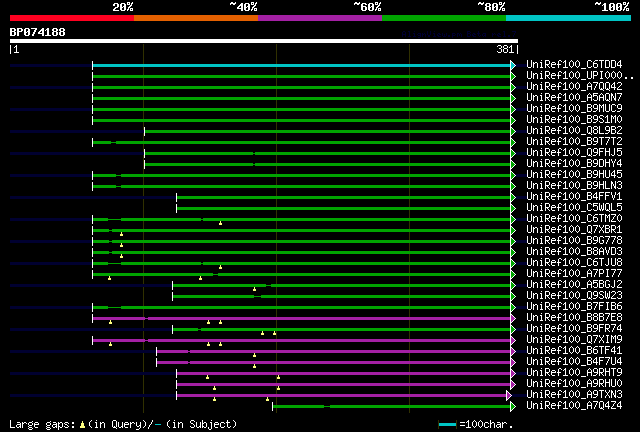This screenshot has width=640, height=432.
Task: Click the UniRef100_B9FR74 label
Action: tap(574, 329)
